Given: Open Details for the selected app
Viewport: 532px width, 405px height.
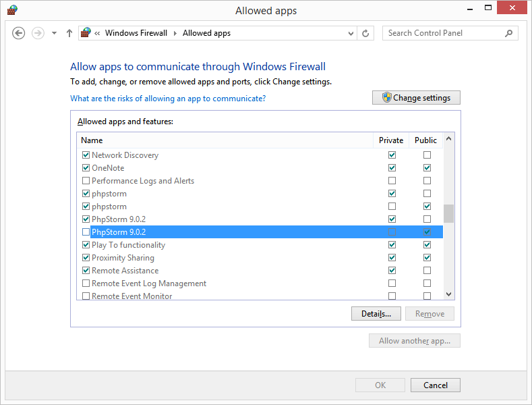Looking at the screenshot, I should (376, 314).
